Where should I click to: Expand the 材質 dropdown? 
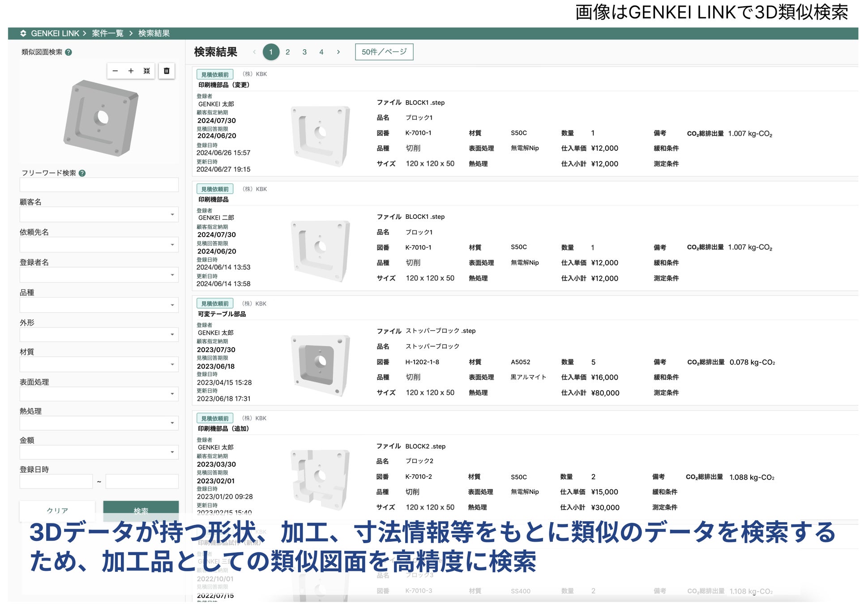pyautogui.click(x=99, y=364)
